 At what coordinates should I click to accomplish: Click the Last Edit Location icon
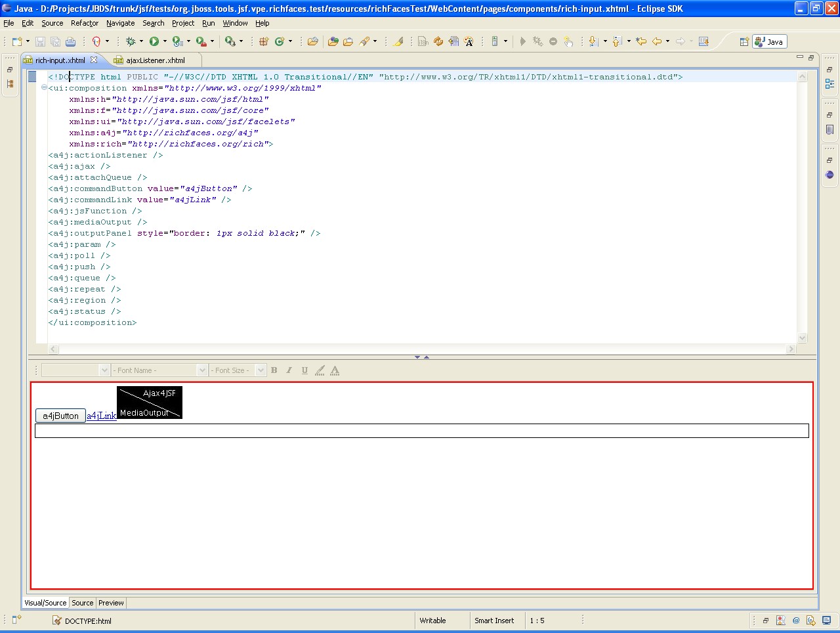(641, 41)
